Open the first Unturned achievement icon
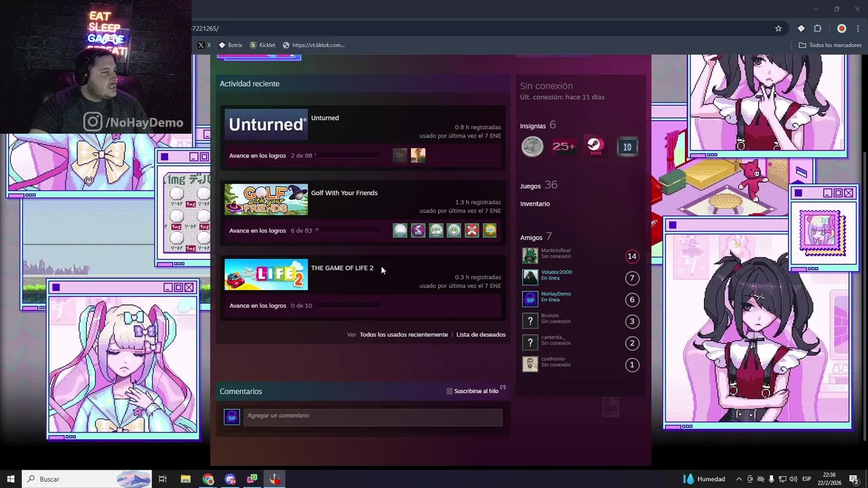 (x=400, y=155)
